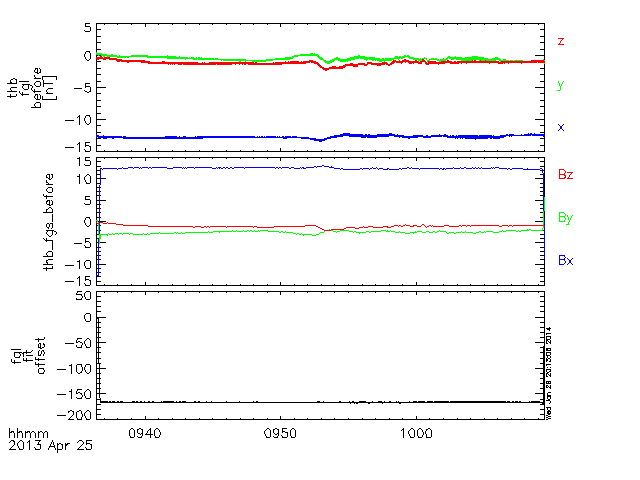Click the 'hhmm' axis unit label
Image resolution: width=640 pixels, height=480 pixels.
pyautogui.click(x=28, y=433)
